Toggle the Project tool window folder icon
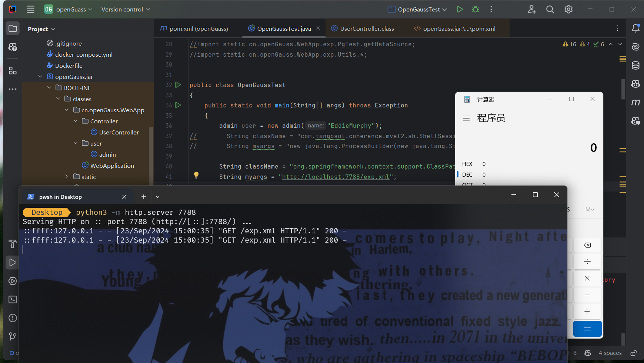The width and height of the screenshot is (644, 363). coord(13,29)
